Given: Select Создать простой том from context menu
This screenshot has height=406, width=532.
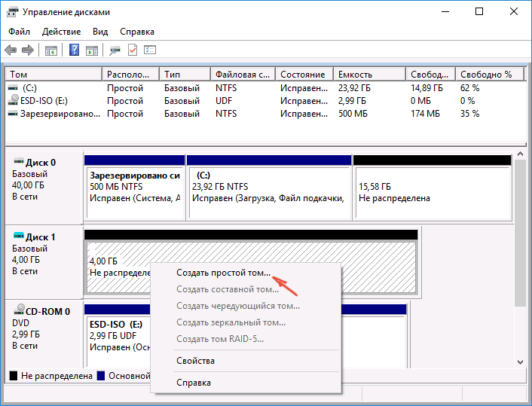Looking at the screenshot, I should tap(223, 273).
